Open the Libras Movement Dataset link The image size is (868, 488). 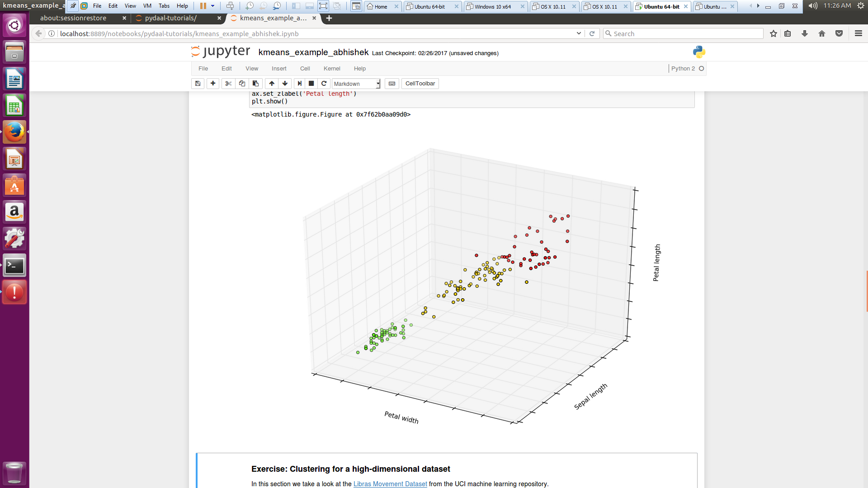tap(390, 484)
